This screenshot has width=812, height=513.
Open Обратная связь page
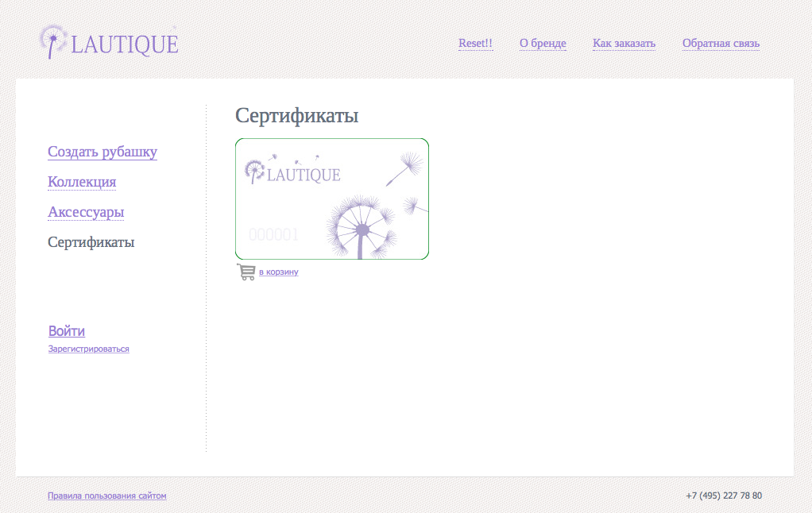pyautogui.click(x=721, y=44)
